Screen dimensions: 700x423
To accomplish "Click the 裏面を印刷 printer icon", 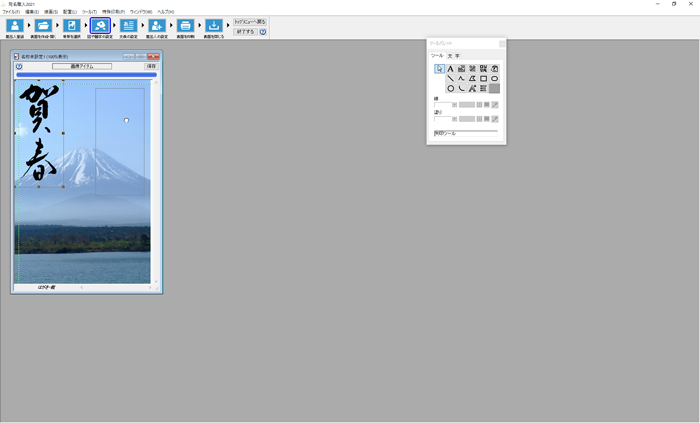I will click(x=185, y=27).
